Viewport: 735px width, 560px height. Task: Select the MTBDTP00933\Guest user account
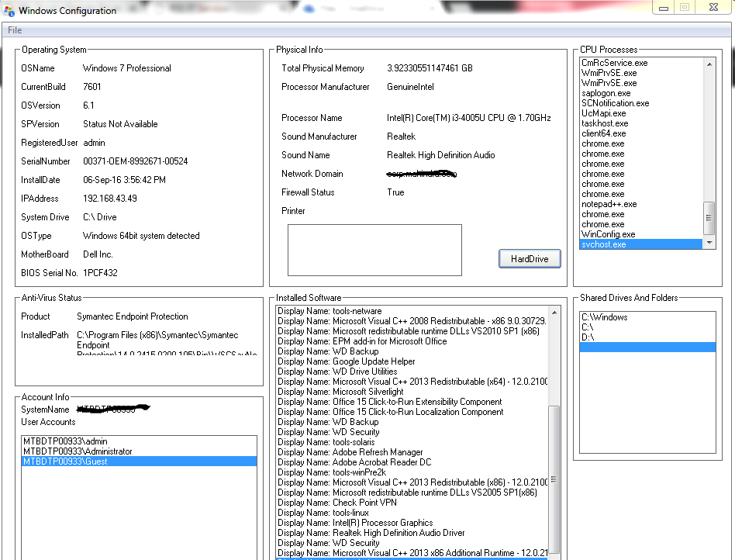pos(139,461)
